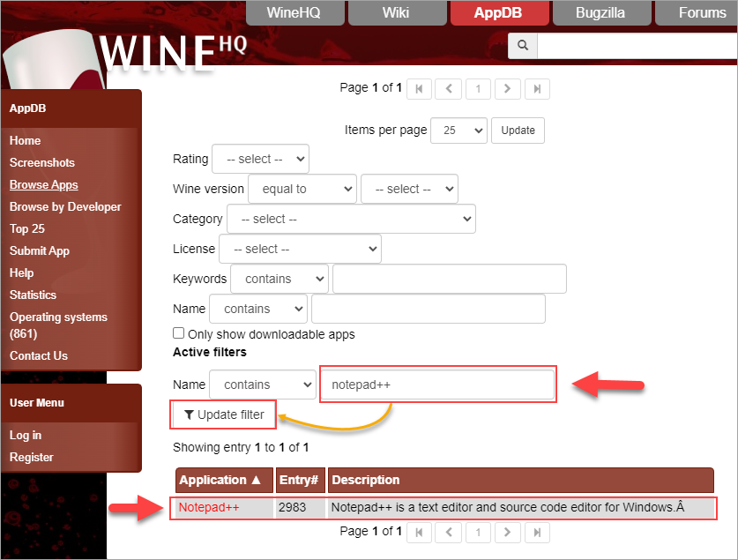Open the Wine version 'equal to' comparison dropdown
The image size is (738, 560).
tap(302, 189)
